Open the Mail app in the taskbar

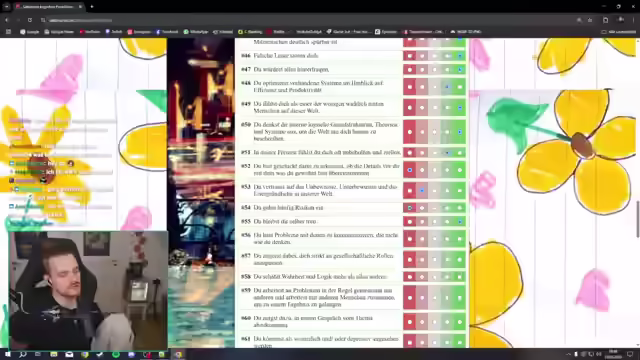point(69,354)
